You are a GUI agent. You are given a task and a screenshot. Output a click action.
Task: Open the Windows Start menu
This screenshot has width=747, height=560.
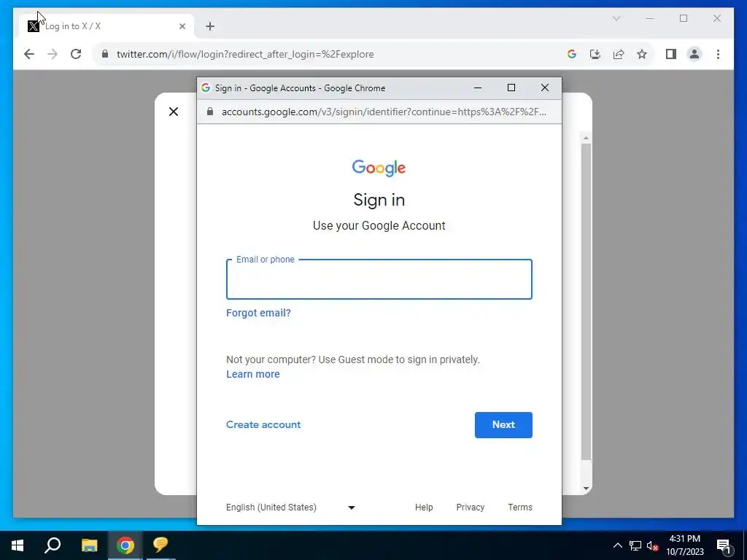[18, 545]
